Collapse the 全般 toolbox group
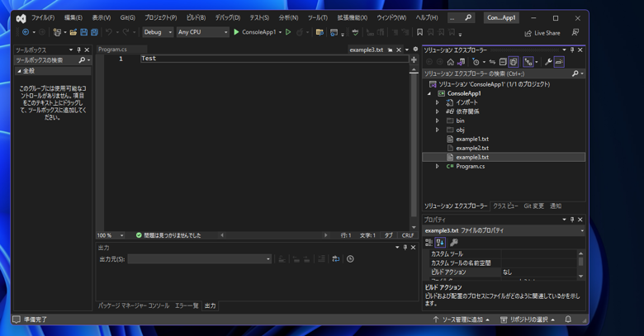The image size is (644, 336). click(x=19, y=71)
